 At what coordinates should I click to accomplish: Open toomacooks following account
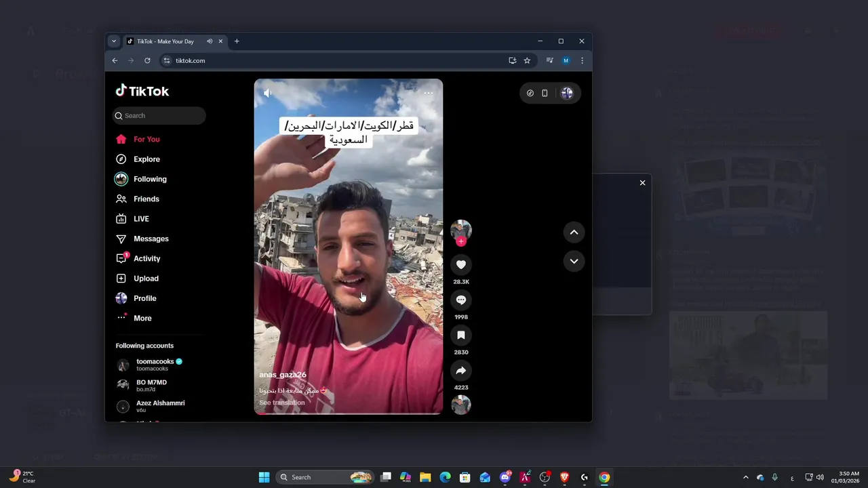(159, 365)
